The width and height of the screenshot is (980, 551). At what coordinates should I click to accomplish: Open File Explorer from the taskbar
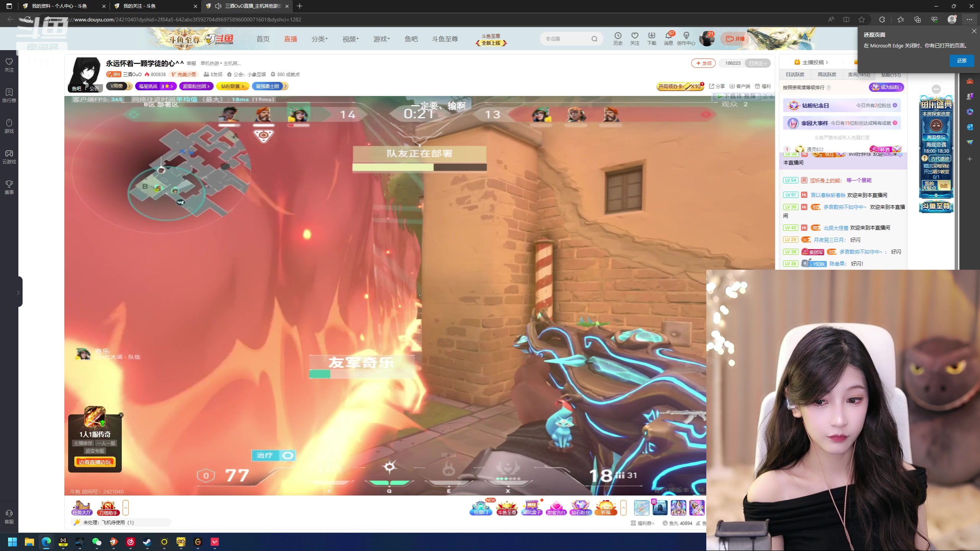coord(29,542)
